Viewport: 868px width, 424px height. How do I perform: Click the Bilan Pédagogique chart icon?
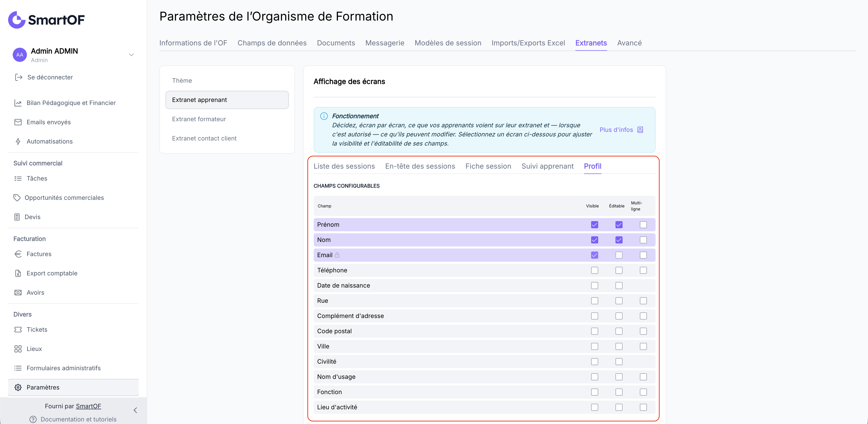[18, 103]
